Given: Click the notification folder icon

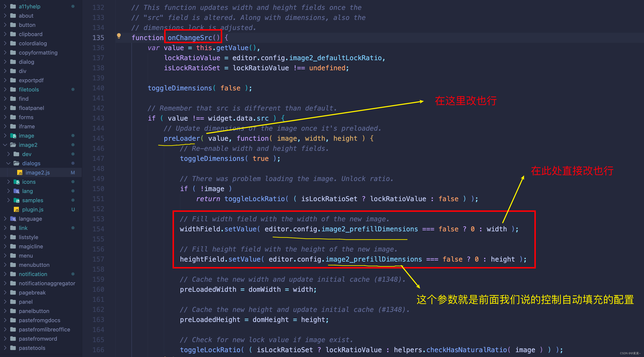Looking at the screenshot, I should (x=13, y=274).
